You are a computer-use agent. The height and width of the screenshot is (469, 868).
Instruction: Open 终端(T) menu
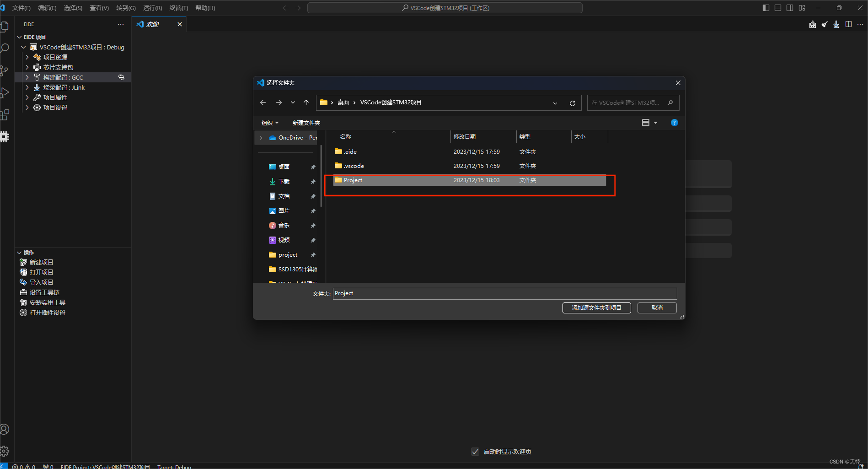click(178, 8)
